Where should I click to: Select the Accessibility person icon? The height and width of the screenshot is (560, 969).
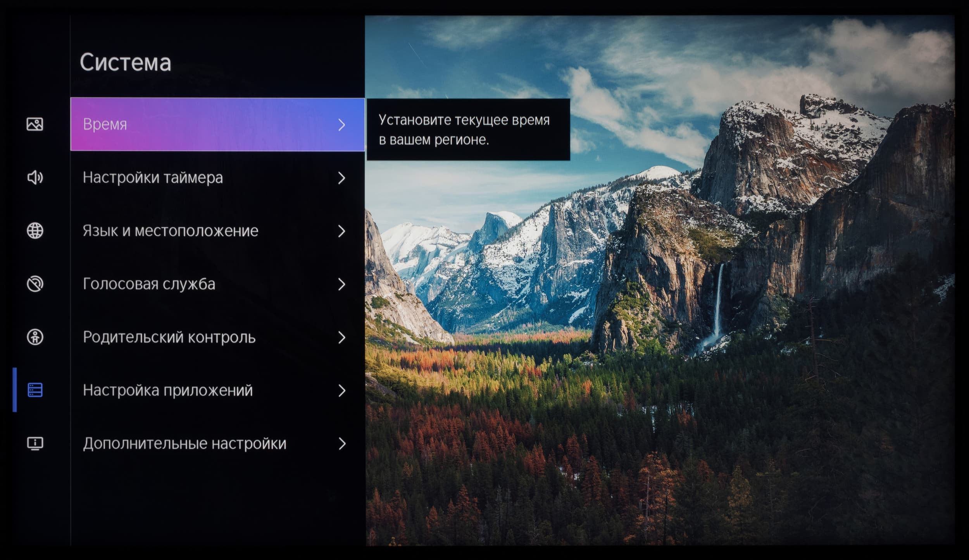[35, 337]
